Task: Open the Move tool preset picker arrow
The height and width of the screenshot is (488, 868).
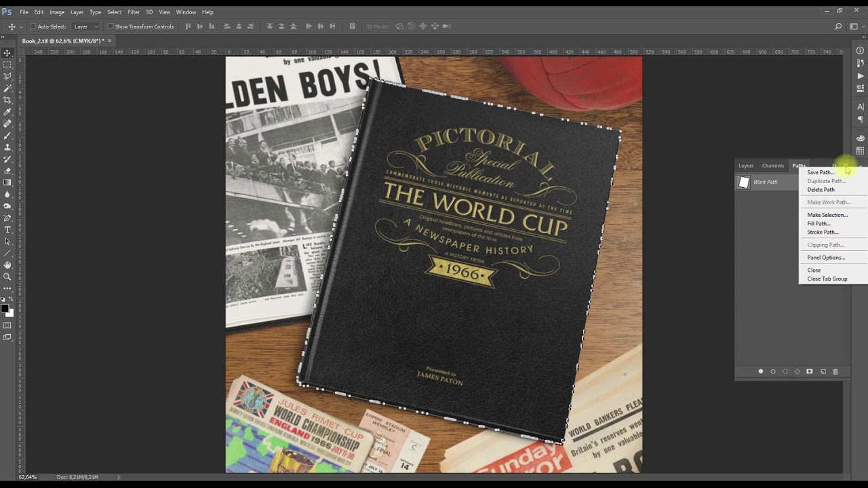Action: (x=21, y=26)
